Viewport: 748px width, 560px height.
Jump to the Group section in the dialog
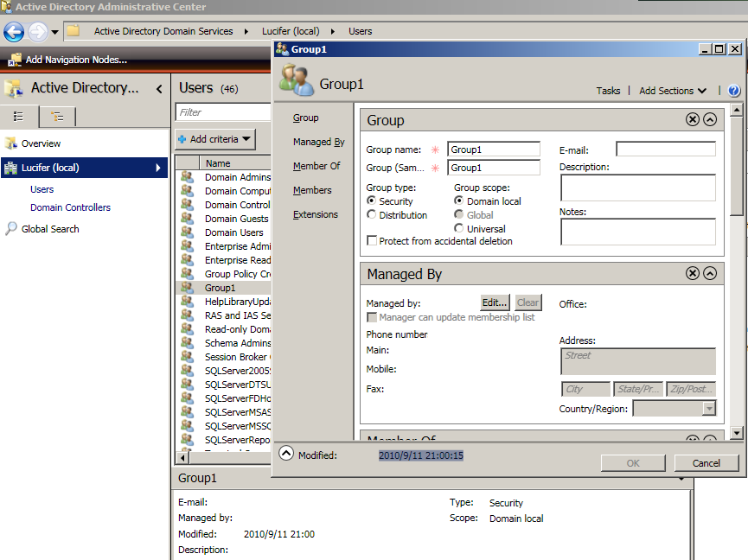306,118
